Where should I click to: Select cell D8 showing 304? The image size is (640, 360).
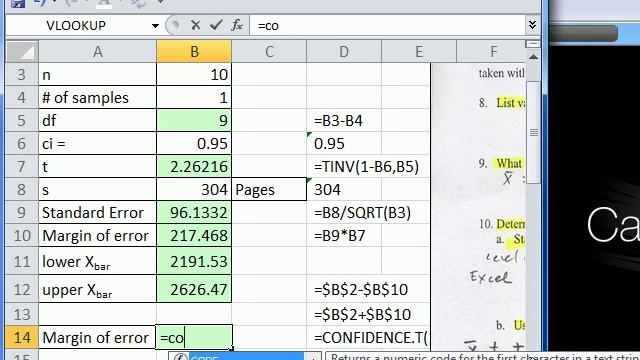click(x=344, y=189)
